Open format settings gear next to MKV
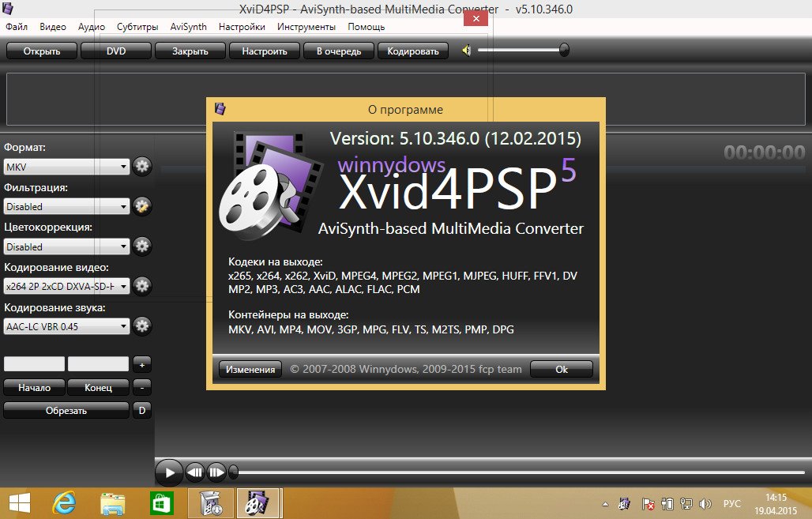The image size is (812, 519). [142, 167]
